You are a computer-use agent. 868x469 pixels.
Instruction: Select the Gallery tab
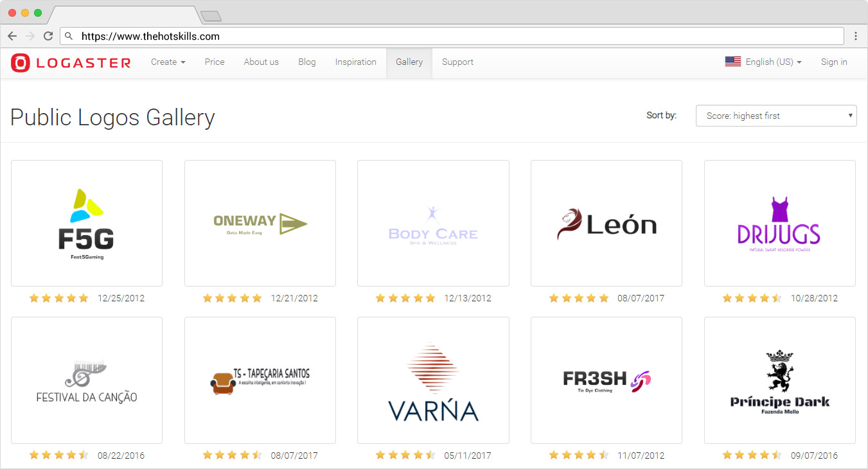[x=409, y=63]
